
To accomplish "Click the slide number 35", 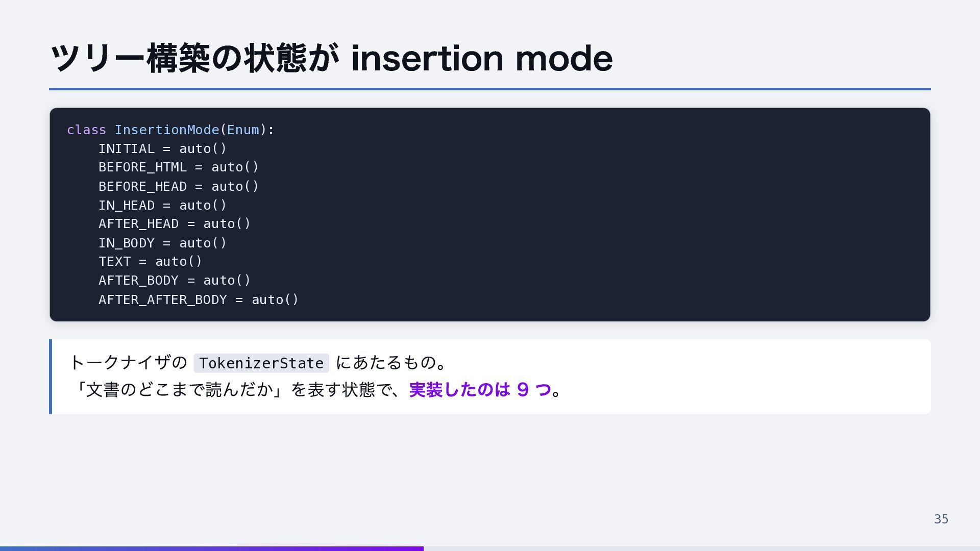I will tap(941, 519).
